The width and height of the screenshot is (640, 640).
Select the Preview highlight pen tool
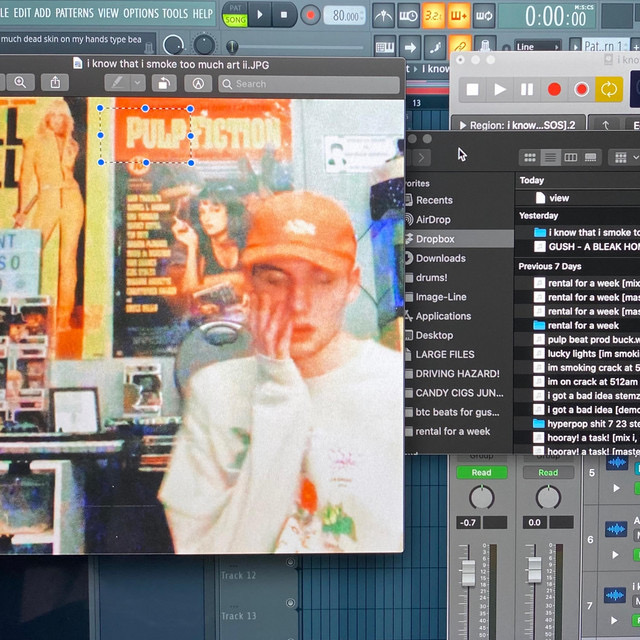[x=118, y=83]
